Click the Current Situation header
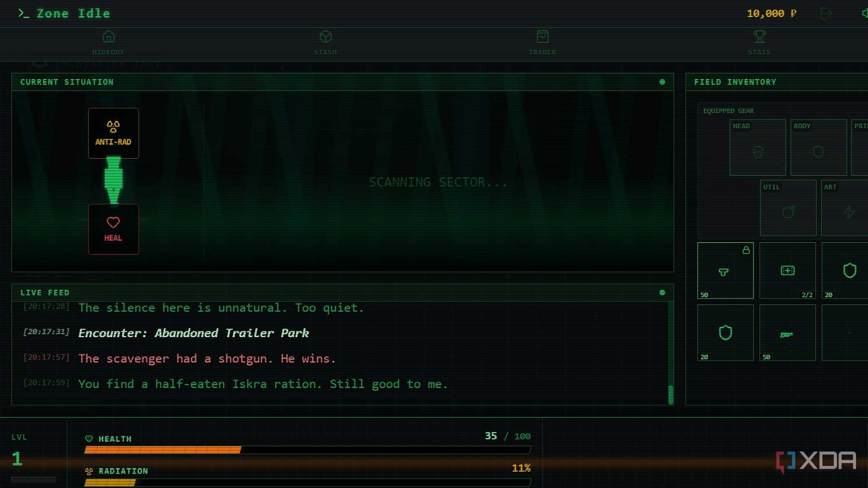Screen dimensions: 868x488 point(342,82)
